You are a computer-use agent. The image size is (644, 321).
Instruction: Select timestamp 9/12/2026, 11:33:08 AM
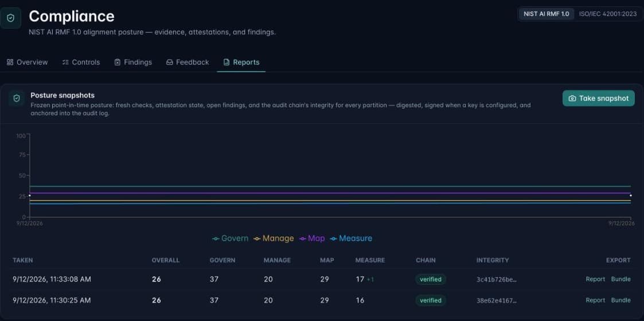coord(52,280)
